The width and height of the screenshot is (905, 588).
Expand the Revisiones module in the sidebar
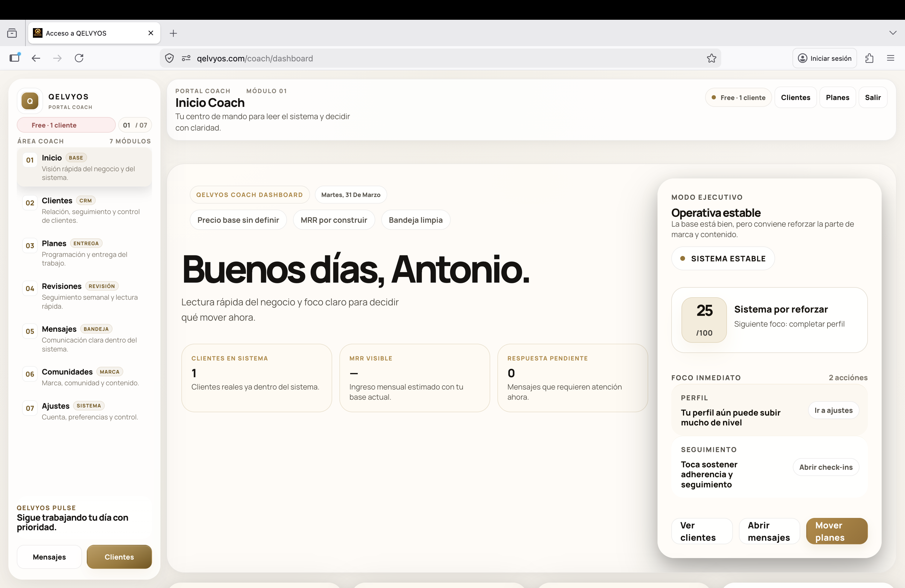(84, 296)
